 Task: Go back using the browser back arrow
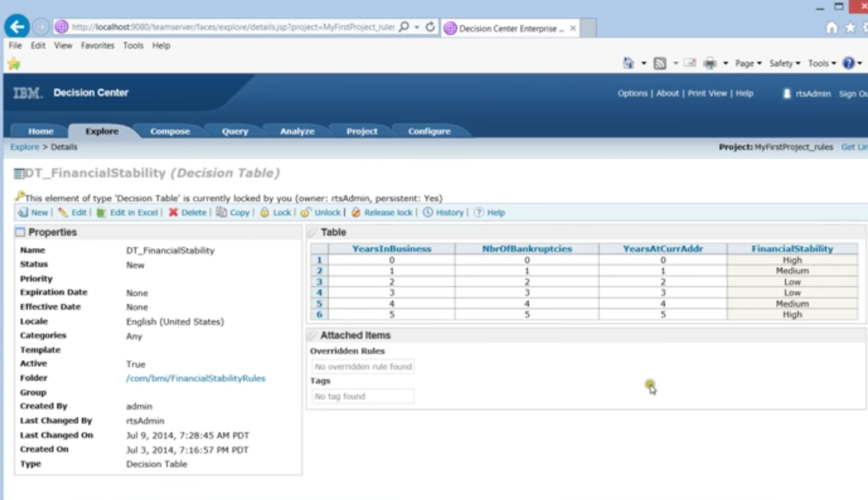(x=16, y=26)
